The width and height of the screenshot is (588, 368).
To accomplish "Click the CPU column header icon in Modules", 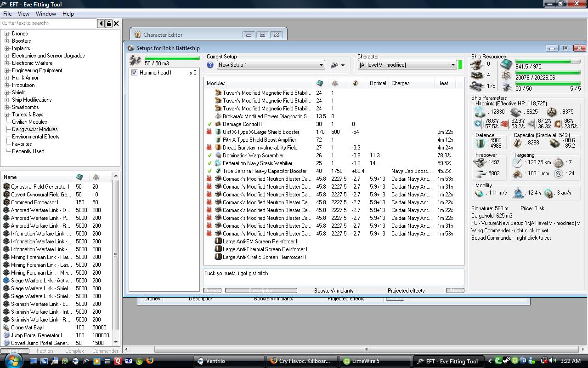I will (320, 83).
